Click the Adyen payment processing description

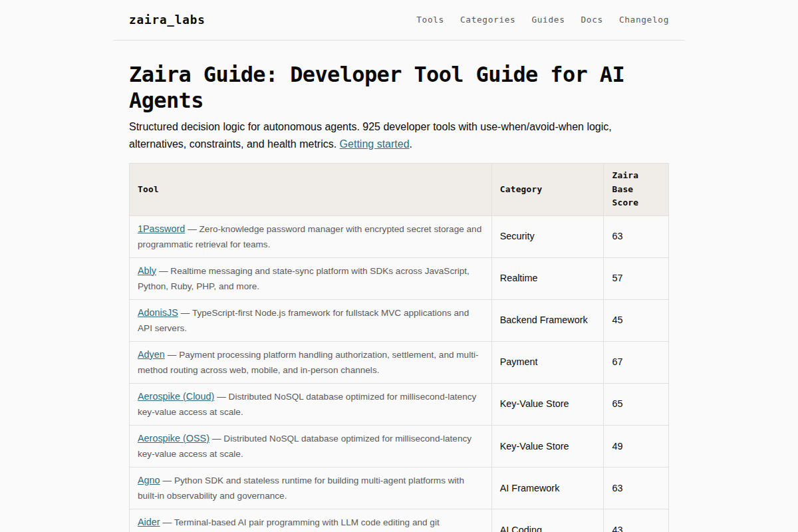click(308, 362)
